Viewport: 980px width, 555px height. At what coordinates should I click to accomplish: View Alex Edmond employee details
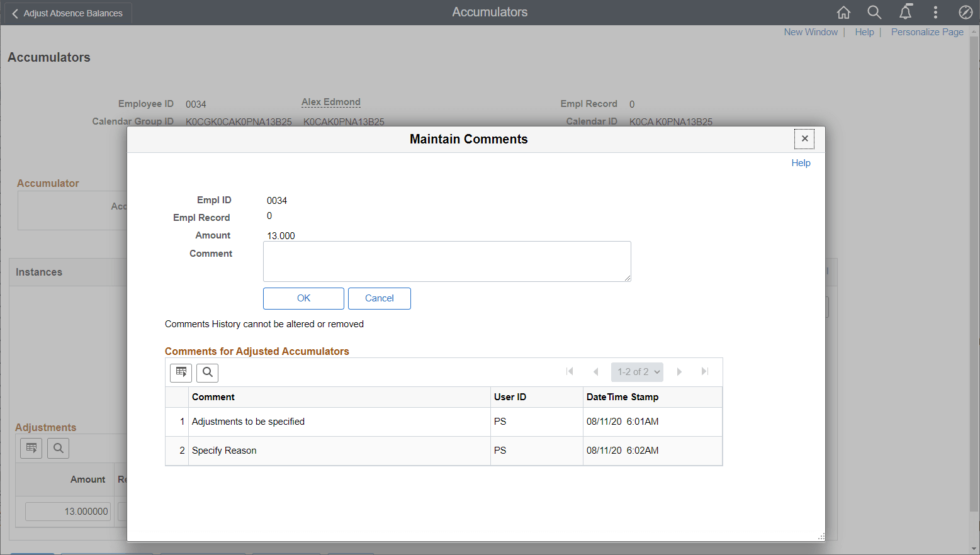tap(330, 101)
